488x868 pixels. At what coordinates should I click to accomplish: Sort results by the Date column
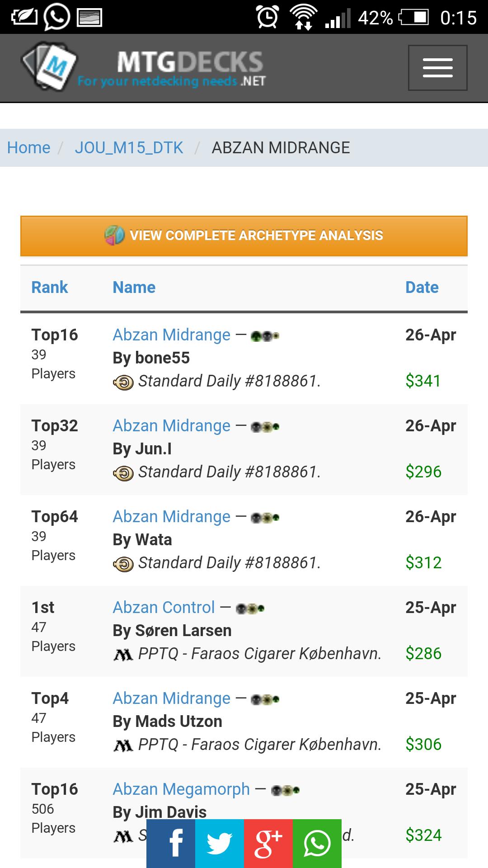(x=422, y=287)
